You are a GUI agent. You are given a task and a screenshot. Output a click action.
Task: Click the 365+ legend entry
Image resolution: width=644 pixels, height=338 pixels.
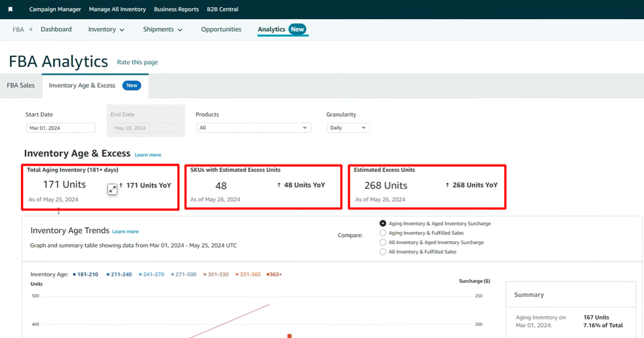275,274
